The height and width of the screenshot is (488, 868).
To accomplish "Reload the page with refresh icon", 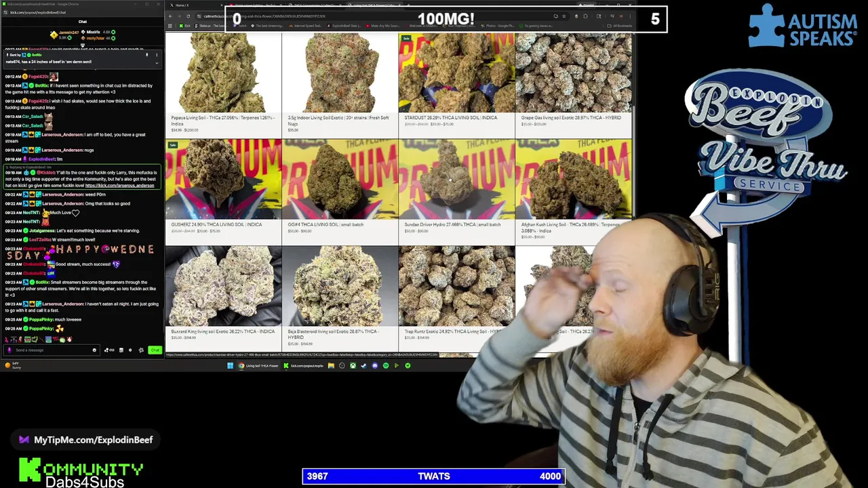I will [189, 16].
